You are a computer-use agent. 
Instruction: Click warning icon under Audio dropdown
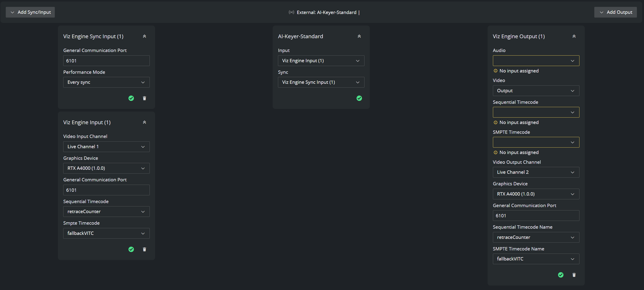point(495,71)
